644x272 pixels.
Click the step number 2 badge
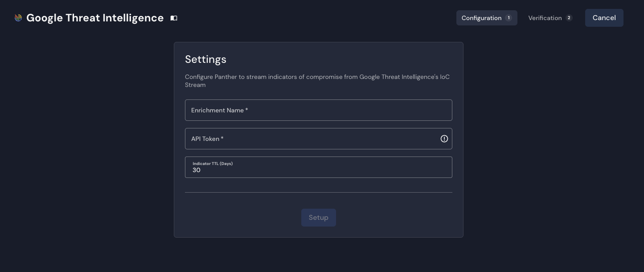coord(569,18)
